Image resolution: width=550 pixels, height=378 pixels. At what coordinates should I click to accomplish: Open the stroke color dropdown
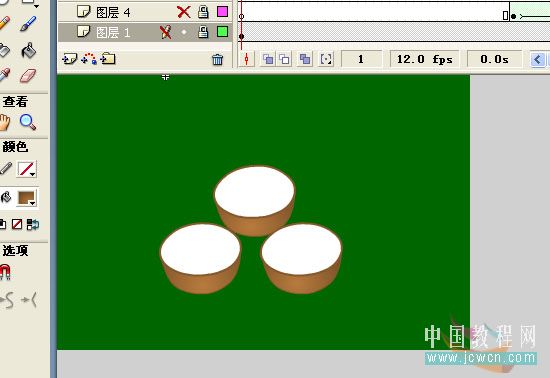pos(27,169)
